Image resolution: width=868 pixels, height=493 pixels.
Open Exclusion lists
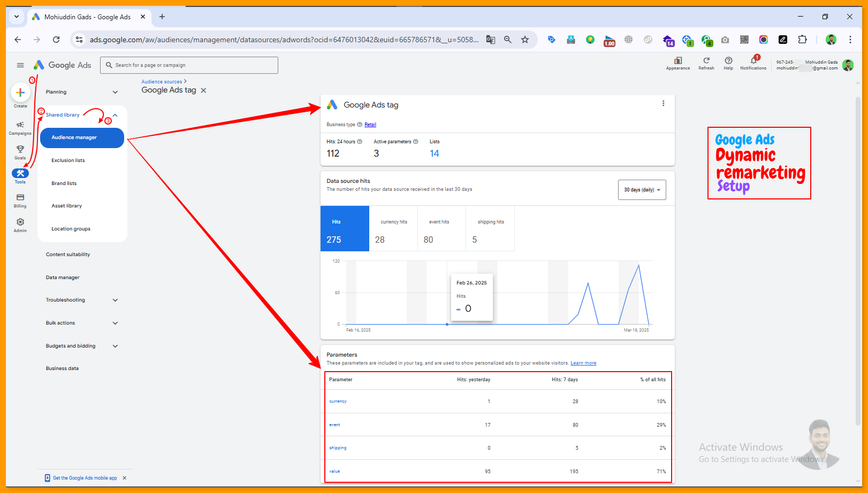point(68,160)
